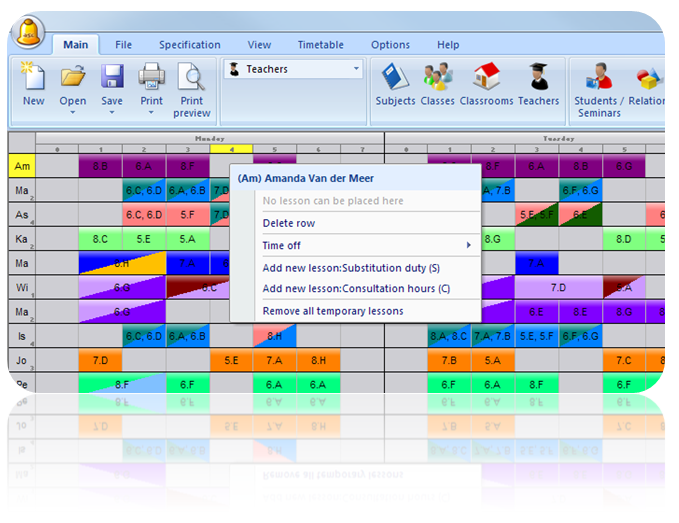Click the Print icon

(x=152, y=78)
